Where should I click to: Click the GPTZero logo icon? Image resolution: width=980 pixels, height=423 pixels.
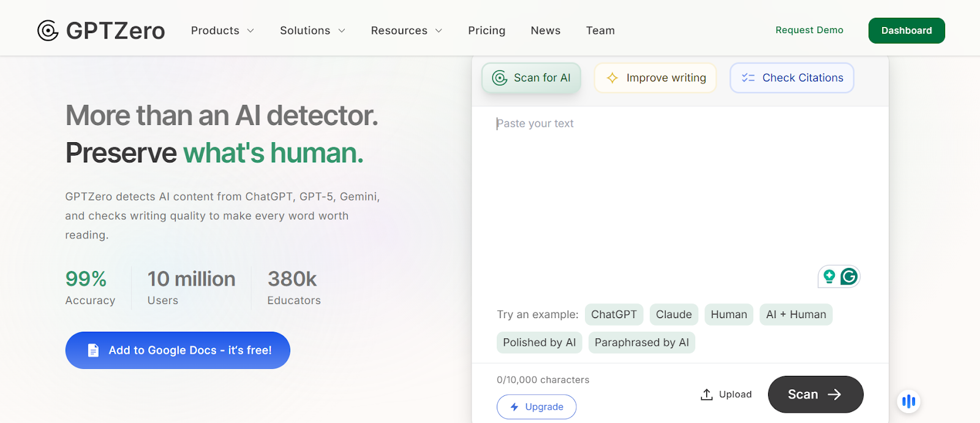(48, 31)
